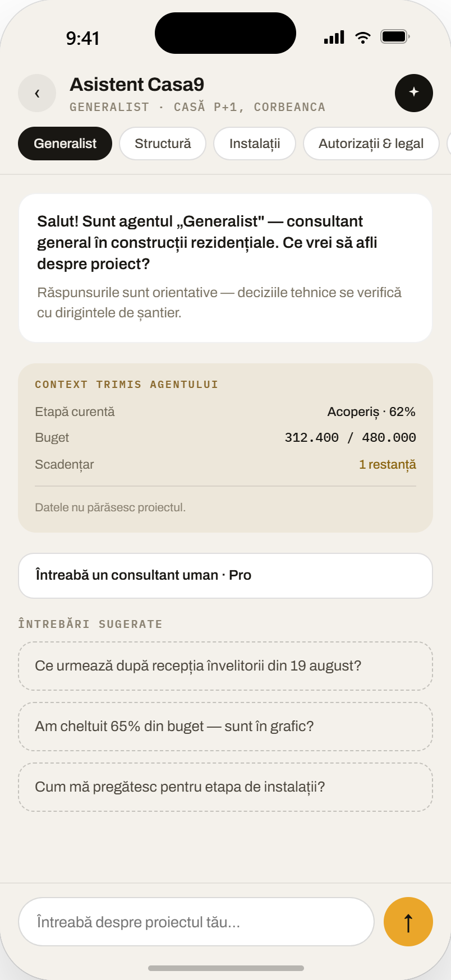Tap the Buget 312.400 / 480.000 row

pos(225,438)
